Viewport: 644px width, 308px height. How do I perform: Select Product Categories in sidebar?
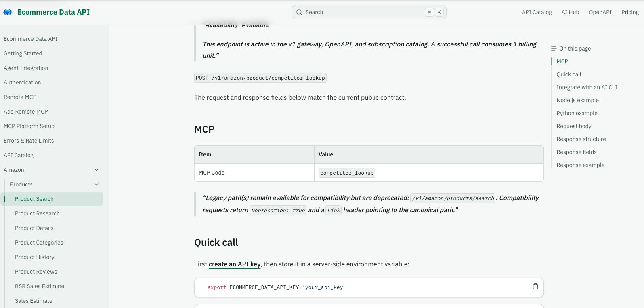point(39,243)
